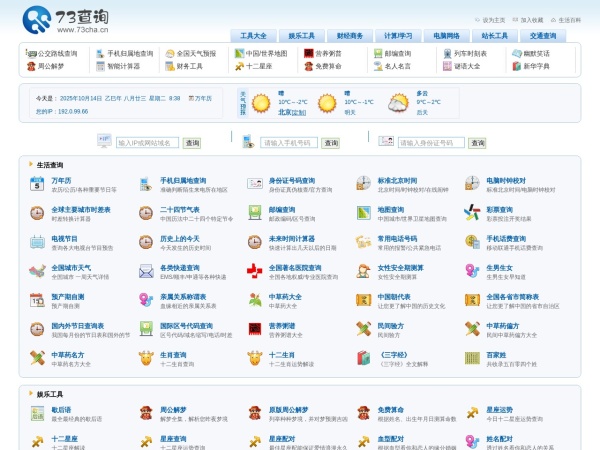This screenshot has width=600, height=450.
Task: Click the 免费算命 link in 娱乐工具
Action: click(391, 410)
